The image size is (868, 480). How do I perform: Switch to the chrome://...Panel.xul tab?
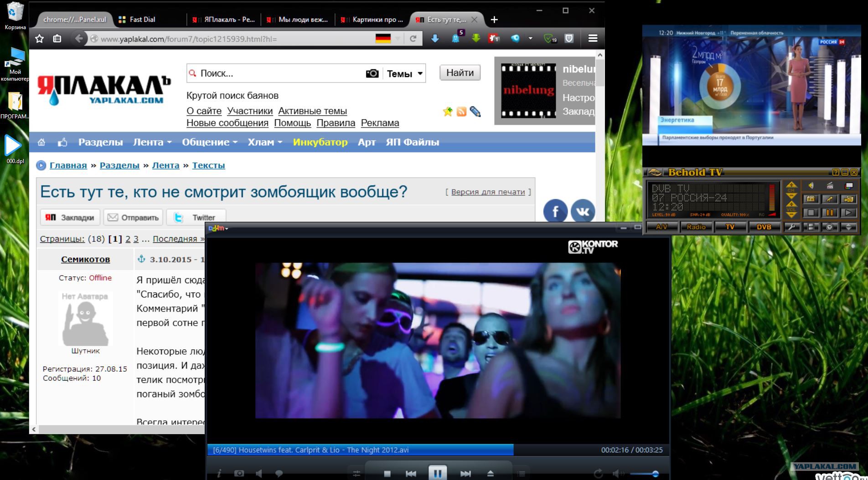[74, 20]
